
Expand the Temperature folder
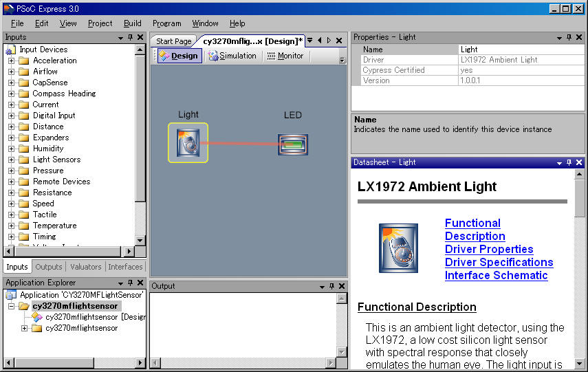click(x=11, y=226)
